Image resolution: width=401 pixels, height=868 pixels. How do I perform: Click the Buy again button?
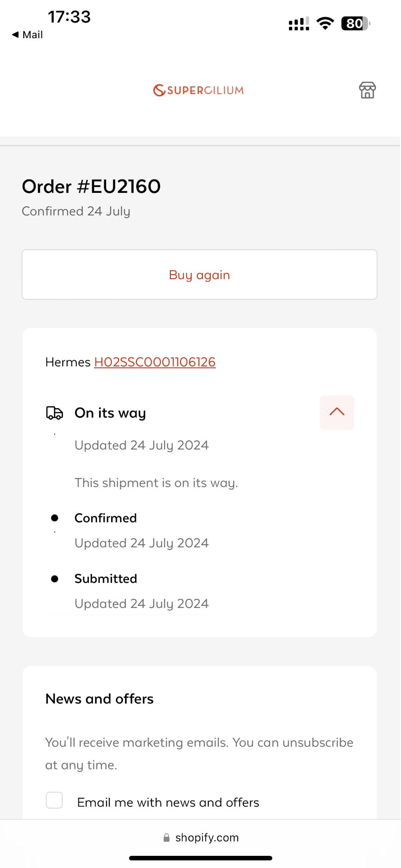(199, 275)
